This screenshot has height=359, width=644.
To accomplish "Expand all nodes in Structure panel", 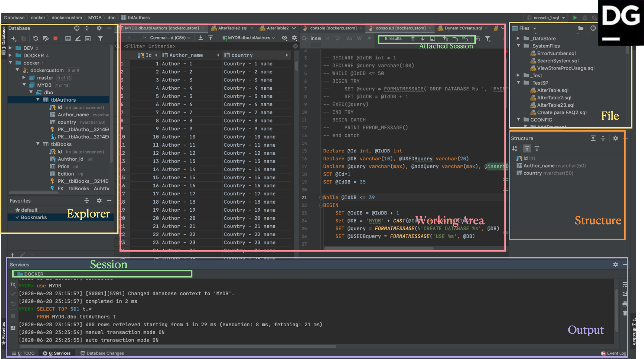I will [593, 138].
